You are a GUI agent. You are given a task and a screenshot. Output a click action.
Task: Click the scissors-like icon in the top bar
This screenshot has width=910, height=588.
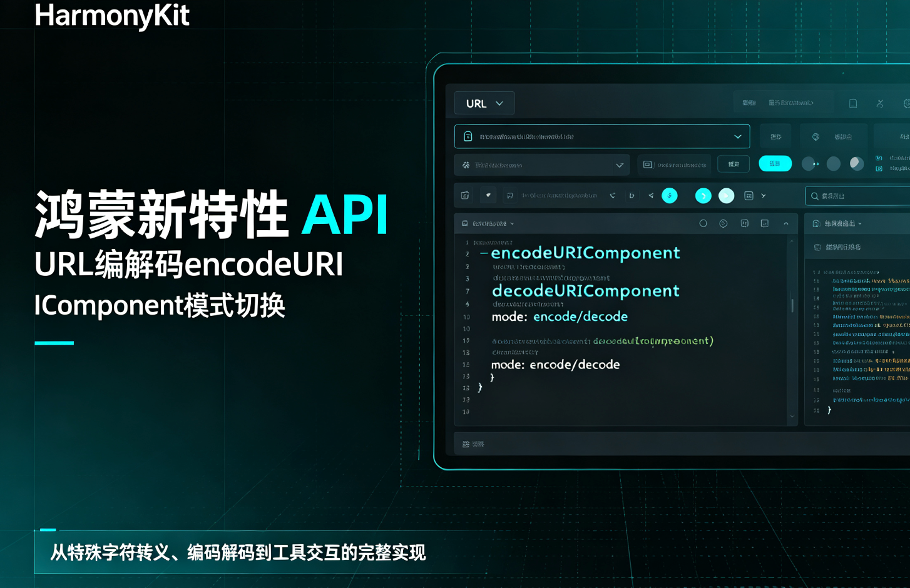[x=880, y=103]
